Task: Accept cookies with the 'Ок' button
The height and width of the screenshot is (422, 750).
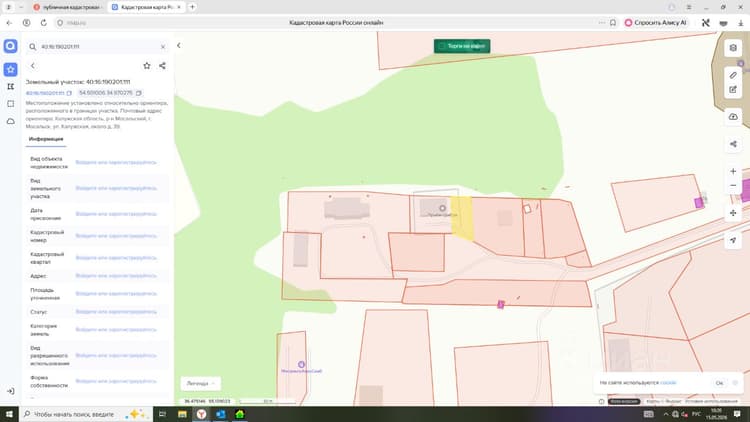Action: pyautogui.click(x=719, y=383)
